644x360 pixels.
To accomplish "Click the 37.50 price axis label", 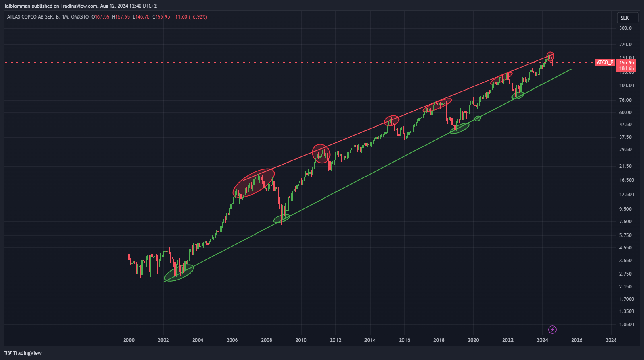I will [625, 137].
